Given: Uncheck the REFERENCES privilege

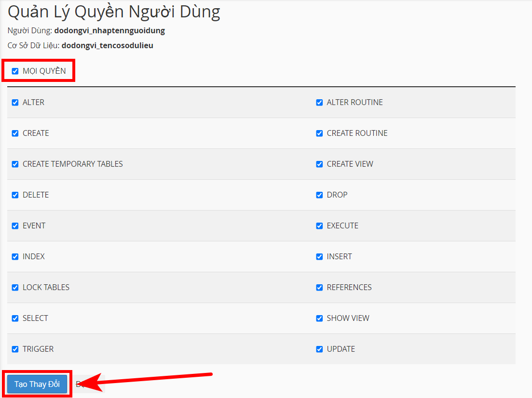Looking at the screenshot, I should click(319, 287).
